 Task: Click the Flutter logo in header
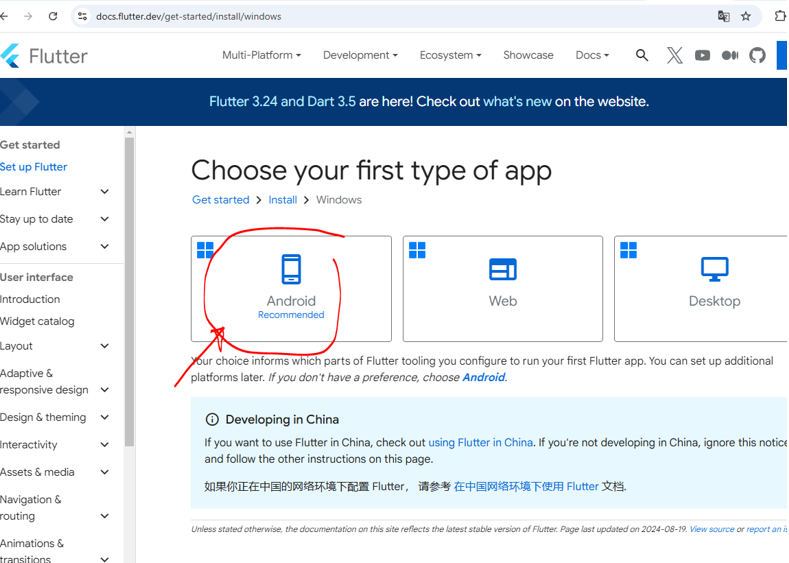click(x=44, y=56)
